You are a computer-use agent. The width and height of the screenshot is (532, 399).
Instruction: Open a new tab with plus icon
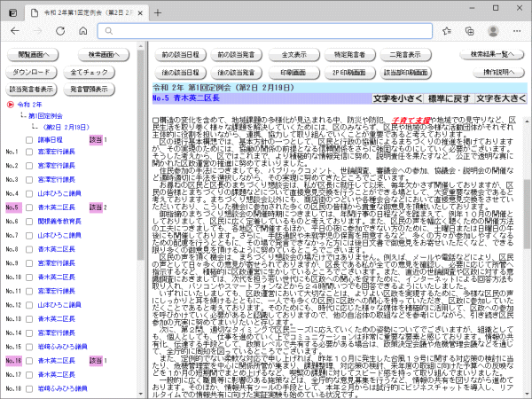[x=158, y=13]
